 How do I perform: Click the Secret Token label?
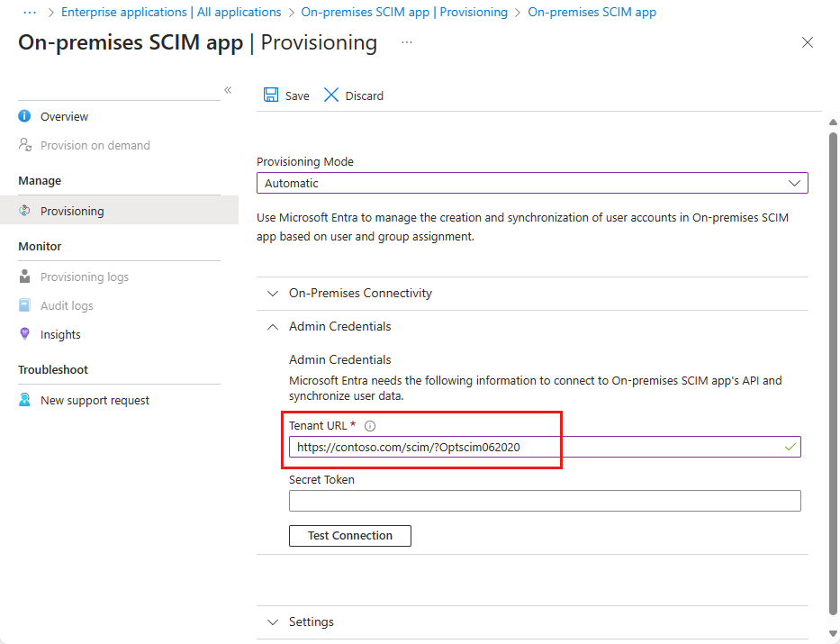[321, 479]
